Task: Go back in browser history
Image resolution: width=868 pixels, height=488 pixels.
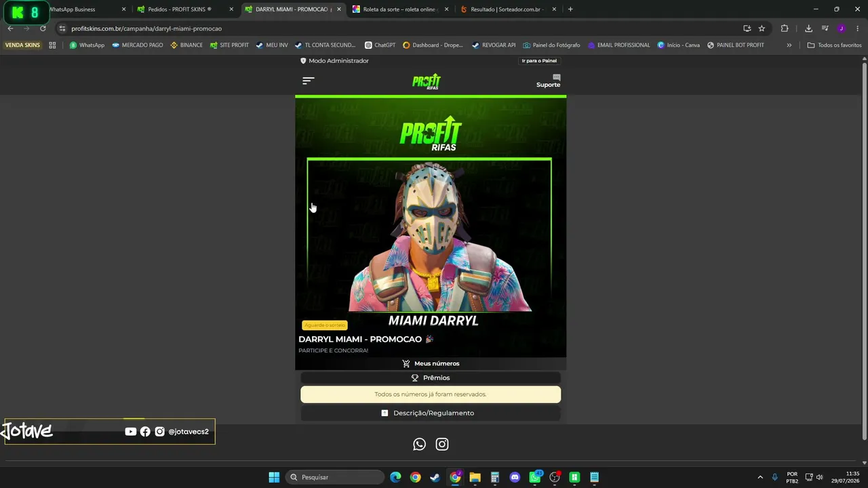Action: click(10, 28)
